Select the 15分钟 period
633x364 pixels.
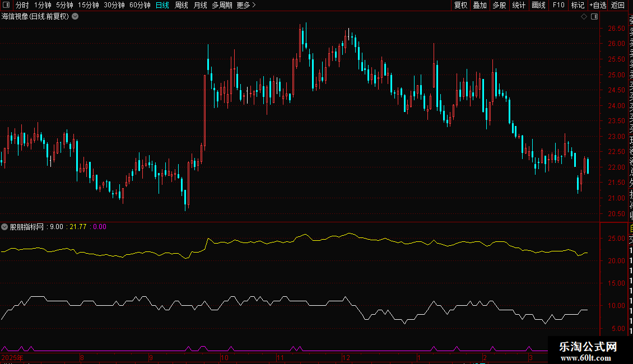click(x=89, y=5)
